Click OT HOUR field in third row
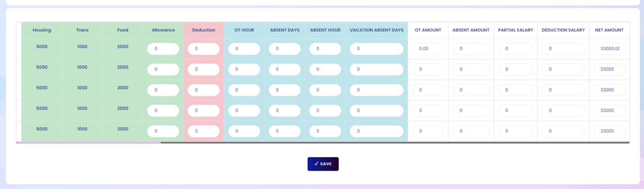The image size is (644, 189). pos(244,90)
